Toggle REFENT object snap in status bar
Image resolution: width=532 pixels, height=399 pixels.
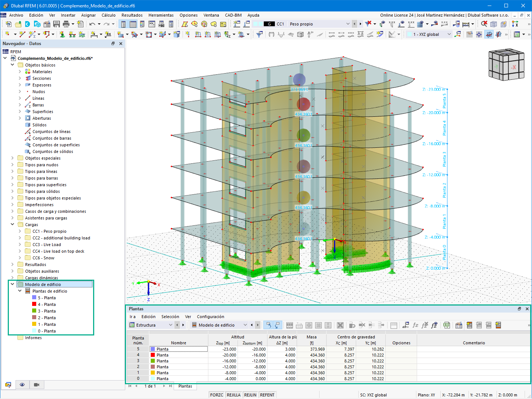coord(267,395)
